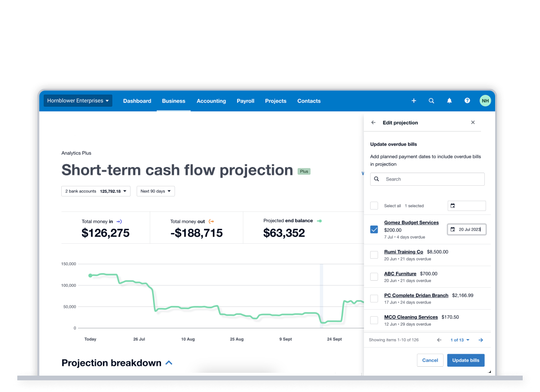Select the Rumi Training Co bill checkbox
540x392 pixels.
pos(374,254)
